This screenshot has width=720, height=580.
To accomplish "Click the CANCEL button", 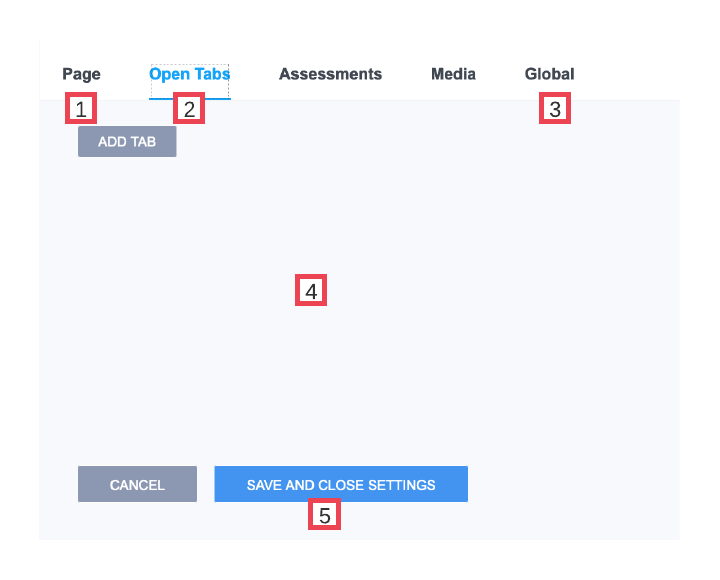I will click(x=137, y=484).
